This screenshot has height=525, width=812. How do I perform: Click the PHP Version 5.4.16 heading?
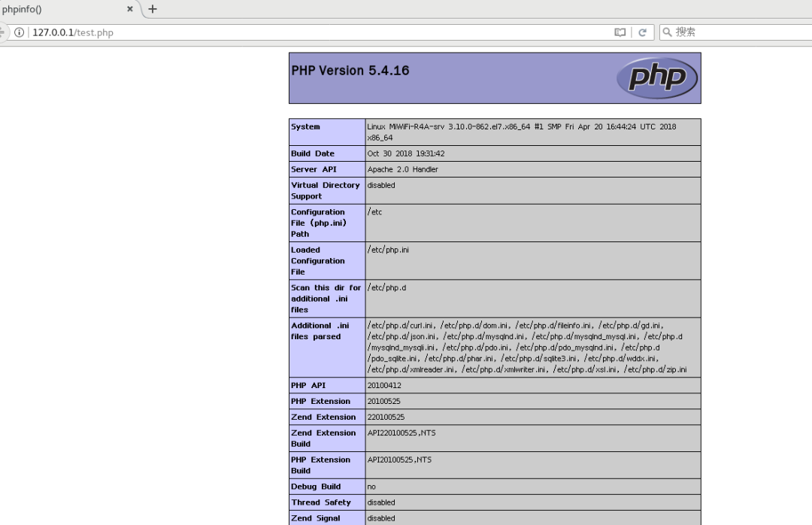(x=350, y=71)
